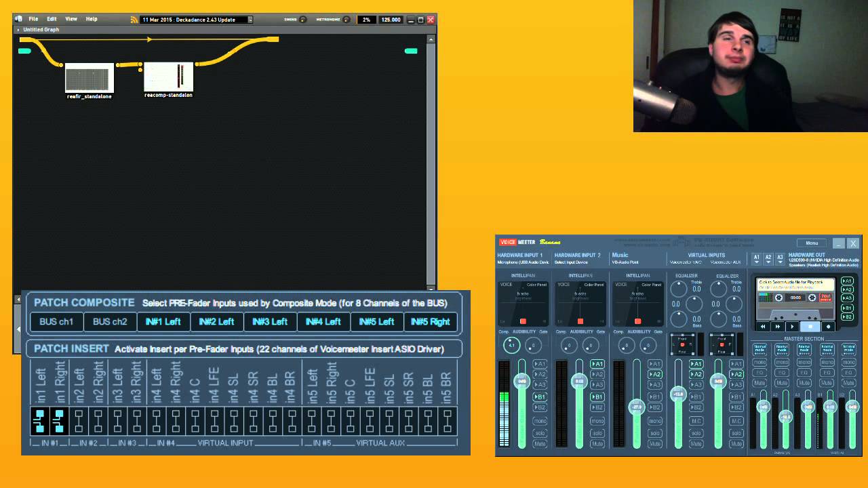
Task: Toggle the in5 BR patch insert
Action: click(447, 421)
